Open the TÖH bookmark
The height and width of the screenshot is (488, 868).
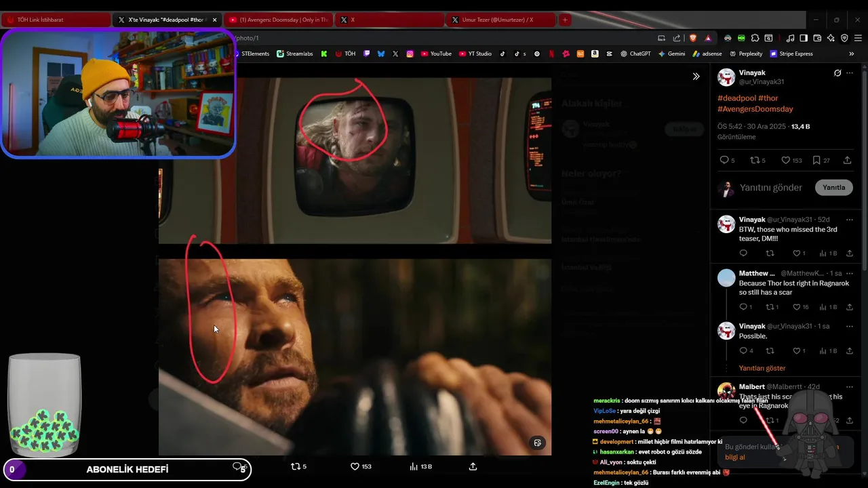(x=345, y=54)
